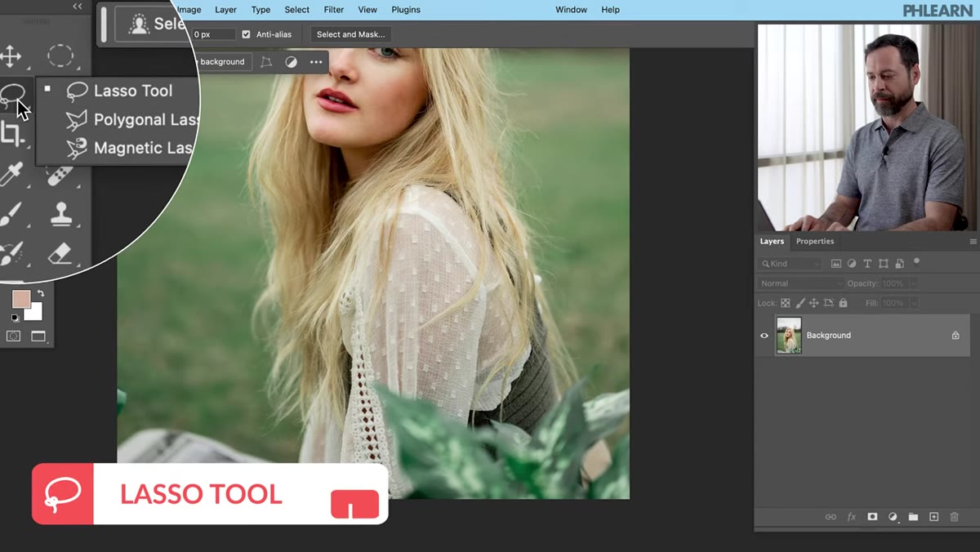Open the Type menu

(x=261, y=10)
